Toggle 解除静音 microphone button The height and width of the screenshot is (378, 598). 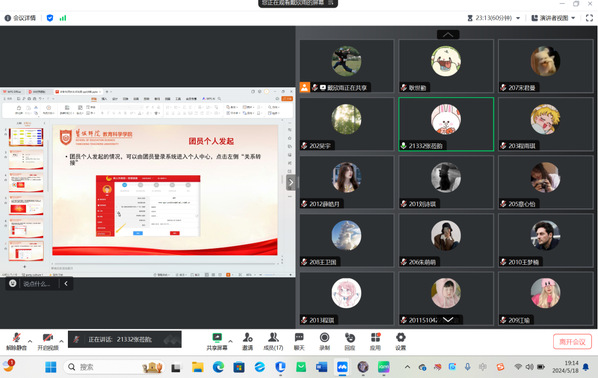[16, 341]
